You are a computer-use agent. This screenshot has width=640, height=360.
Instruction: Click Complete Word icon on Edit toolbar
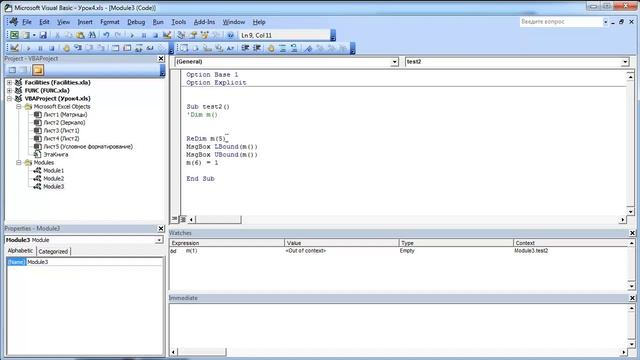click(x=230, y=48)
